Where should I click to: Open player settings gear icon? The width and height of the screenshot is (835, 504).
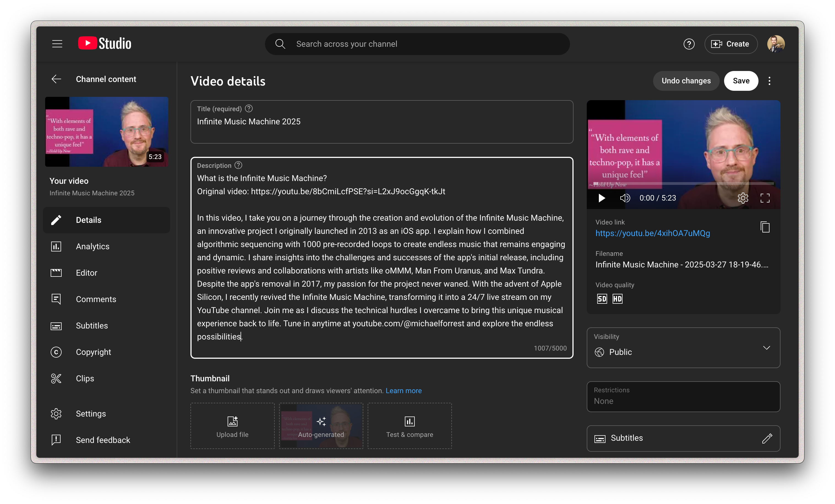[743, 198]
